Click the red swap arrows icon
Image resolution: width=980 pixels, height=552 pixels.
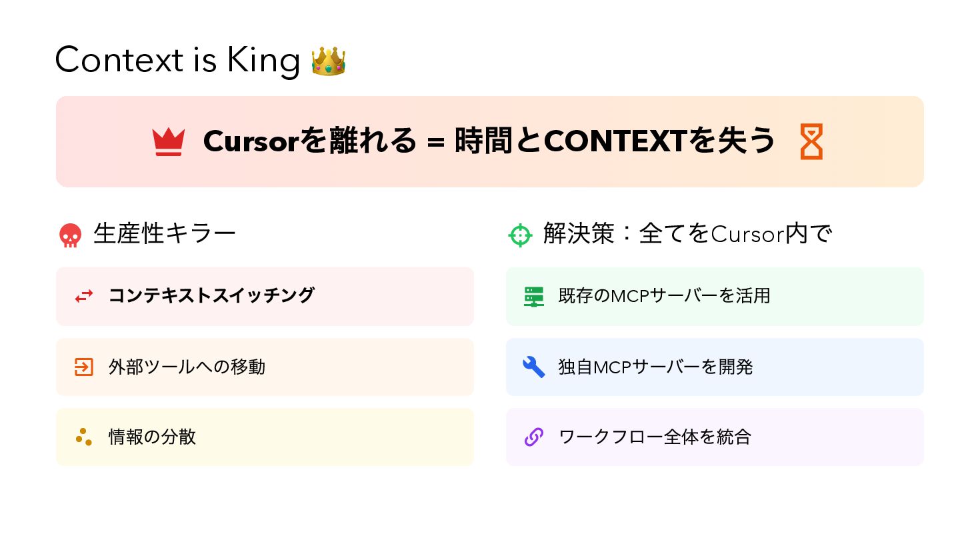pos(84,296)
